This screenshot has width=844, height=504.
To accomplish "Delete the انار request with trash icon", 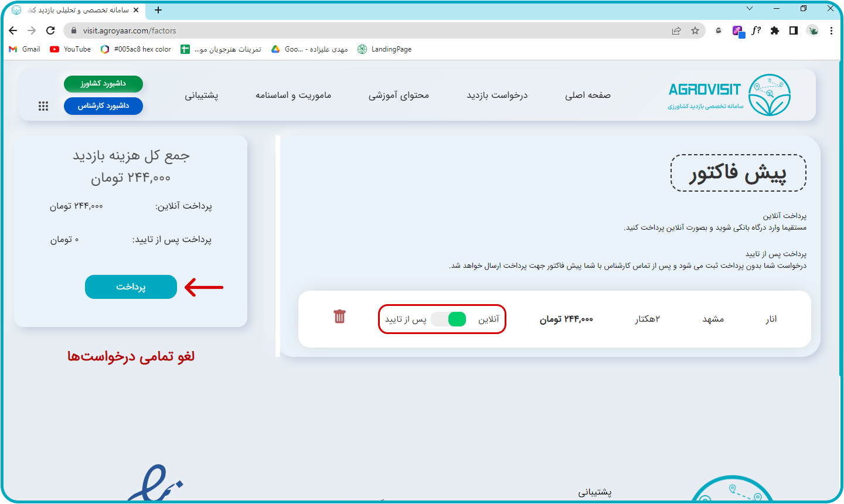I will (x=339, y=316).
